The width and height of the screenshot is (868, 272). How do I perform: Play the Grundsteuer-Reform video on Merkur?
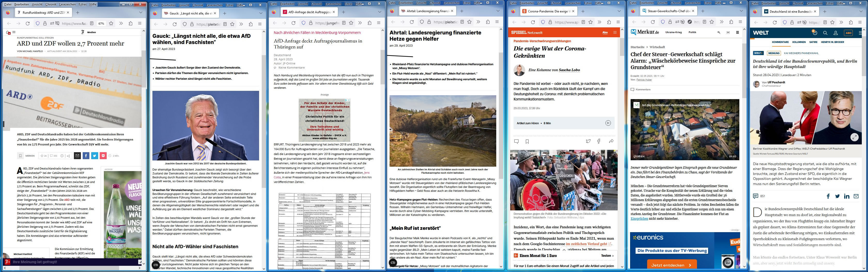pos(684,130)
